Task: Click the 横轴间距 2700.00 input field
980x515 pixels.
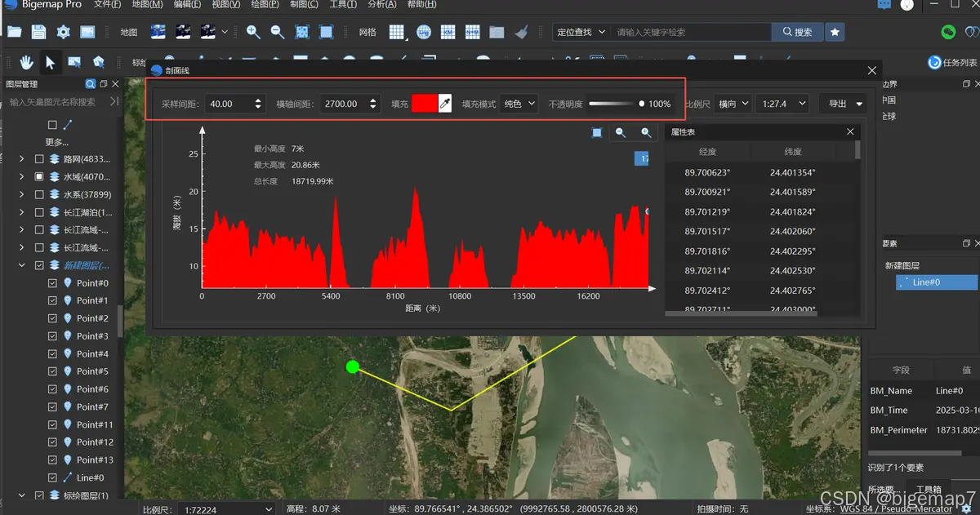Action: tap(350, 104)
